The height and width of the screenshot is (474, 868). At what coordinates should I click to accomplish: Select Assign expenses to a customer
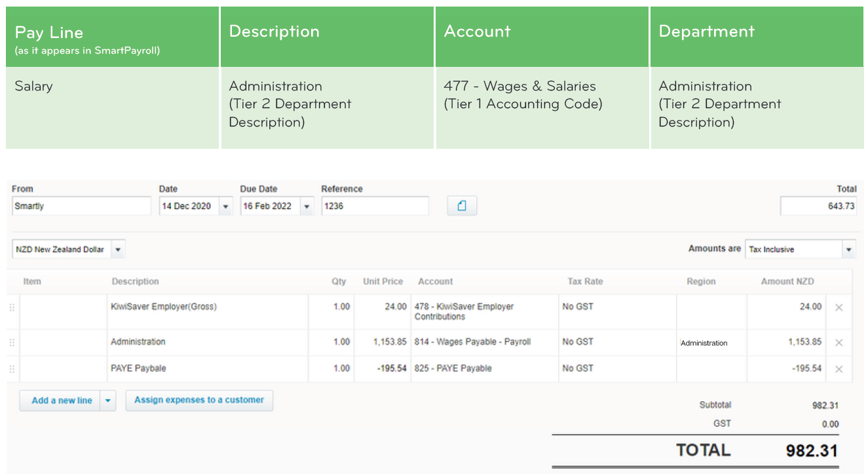pyautogui.click(x=199, y=400)
